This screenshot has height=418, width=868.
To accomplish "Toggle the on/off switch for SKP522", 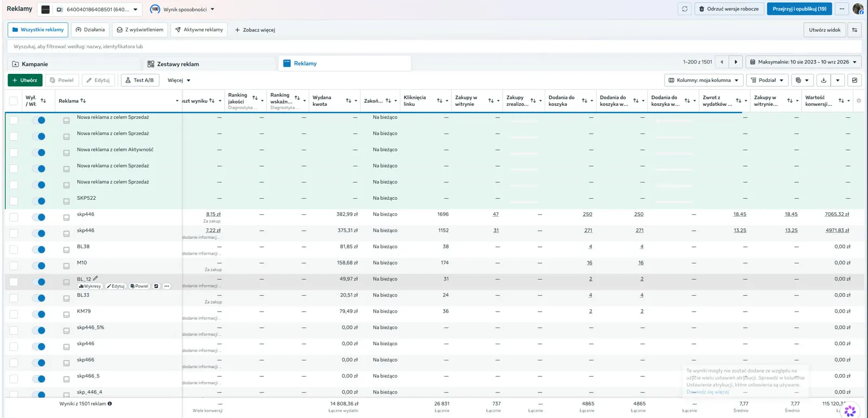I will tap(39, 201).
